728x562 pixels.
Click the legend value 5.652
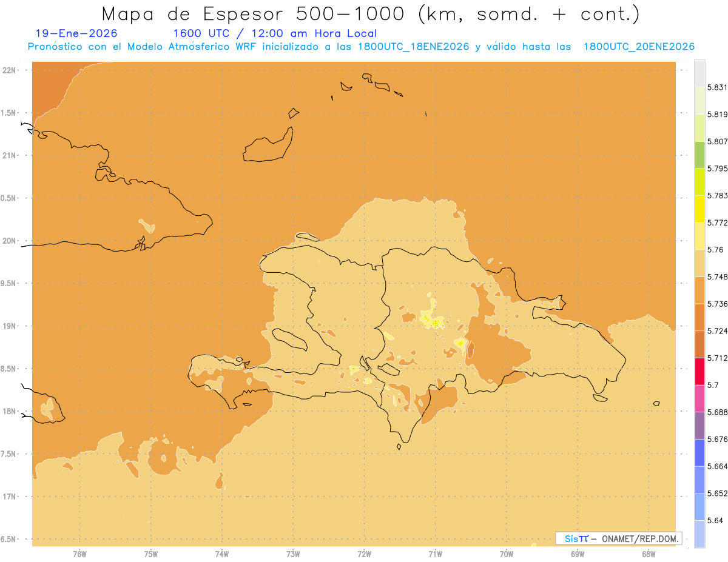(x=718, y=493)
